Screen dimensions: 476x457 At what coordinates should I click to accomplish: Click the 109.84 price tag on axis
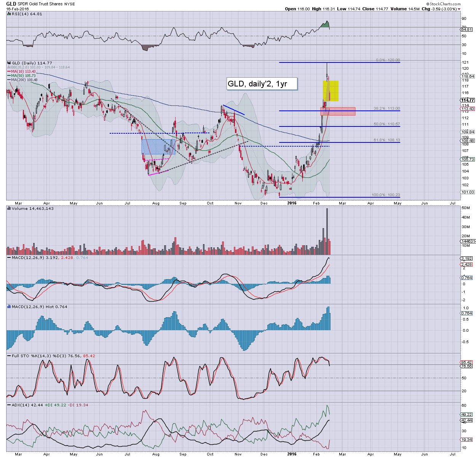(467, 132)
